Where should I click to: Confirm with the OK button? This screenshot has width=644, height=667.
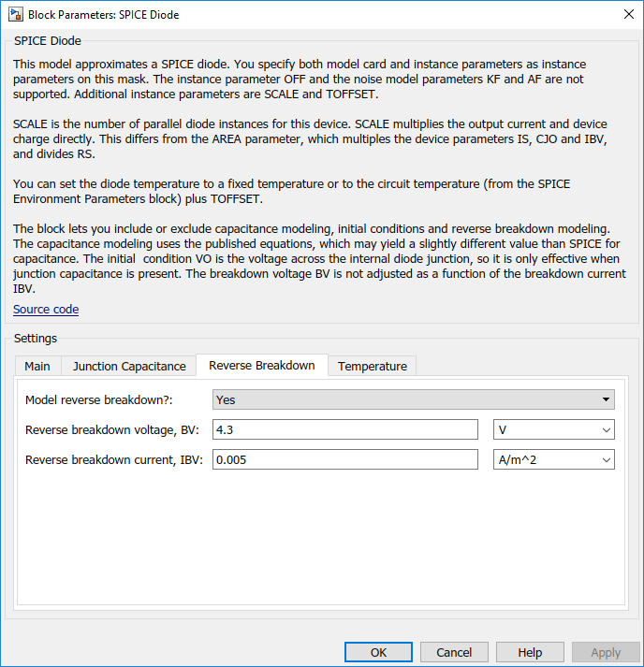[x=378, y=652]
